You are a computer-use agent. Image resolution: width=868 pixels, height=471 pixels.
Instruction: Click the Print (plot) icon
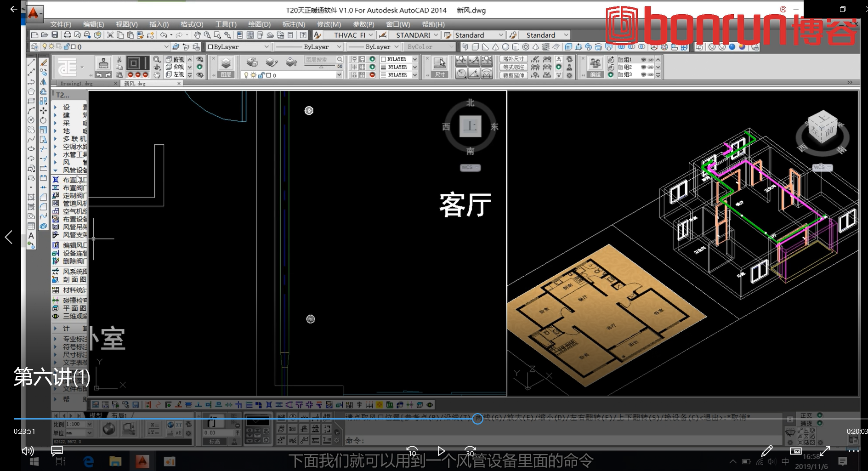click(x=68, y=35)
